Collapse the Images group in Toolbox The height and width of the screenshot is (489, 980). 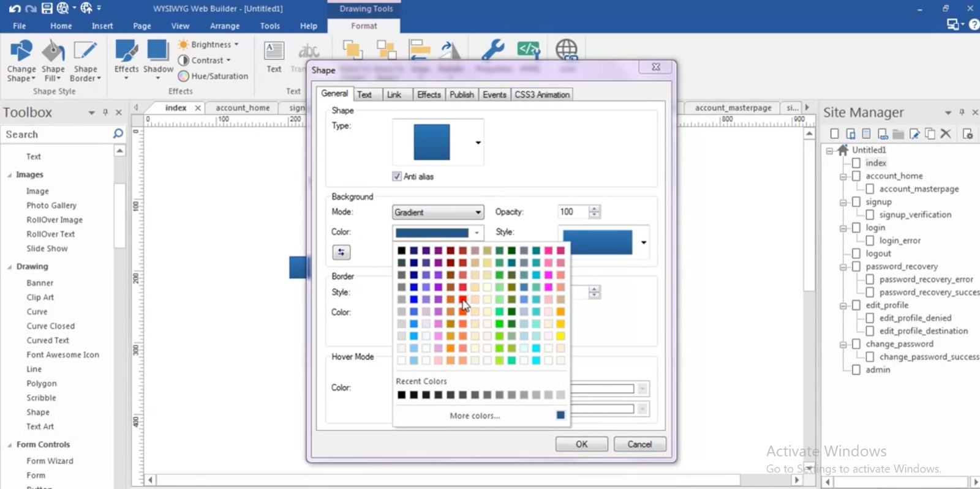click(x=9, y=175)
